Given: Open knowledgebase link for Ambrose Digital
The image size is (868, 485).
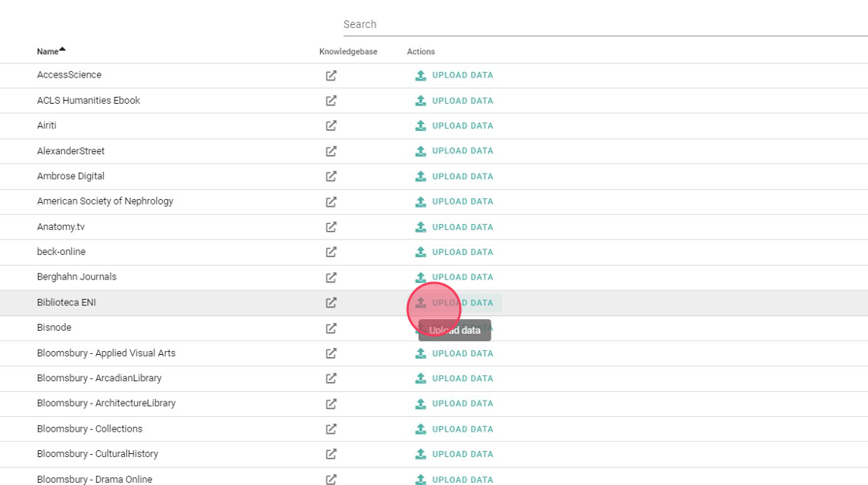Looking at the screenshot, I should 331,177.
